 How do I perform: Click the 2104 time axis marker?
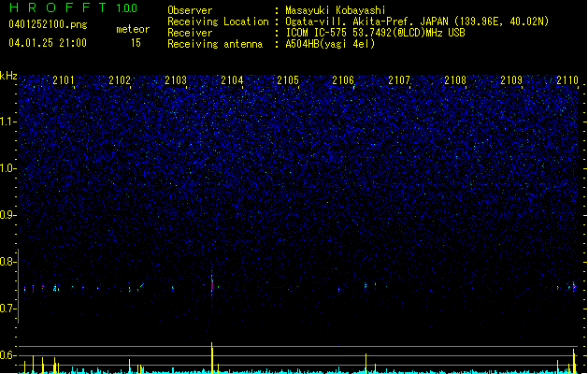point(232,80)
